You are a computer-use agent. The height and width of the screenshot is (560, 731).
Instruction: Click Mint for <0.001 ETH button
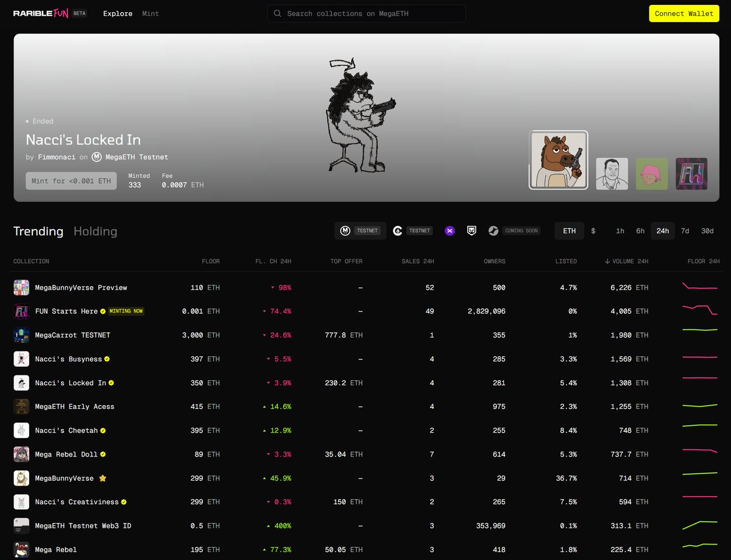[71, 181]
